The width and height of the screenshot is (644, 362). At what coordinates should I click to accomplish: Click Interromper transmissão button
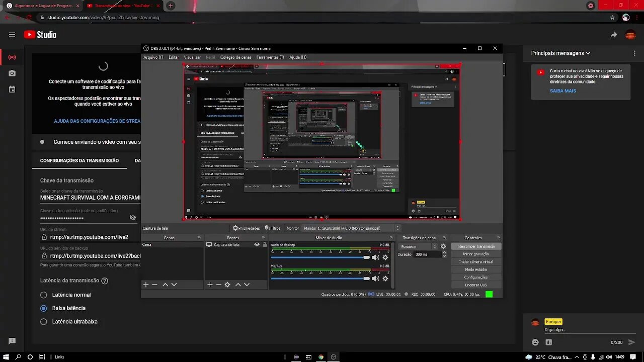476,247
